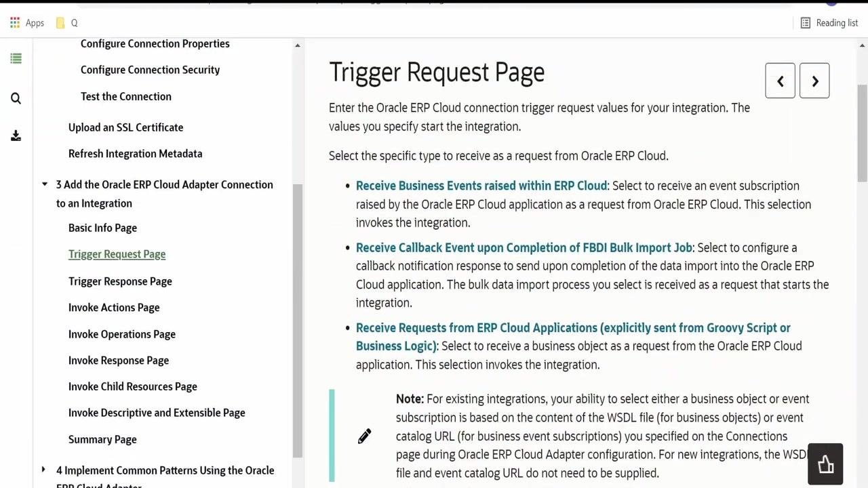The width and height of the screenshot is (868, 488).
Task: Go to the previous page arrow
Action: pos(780,81)
